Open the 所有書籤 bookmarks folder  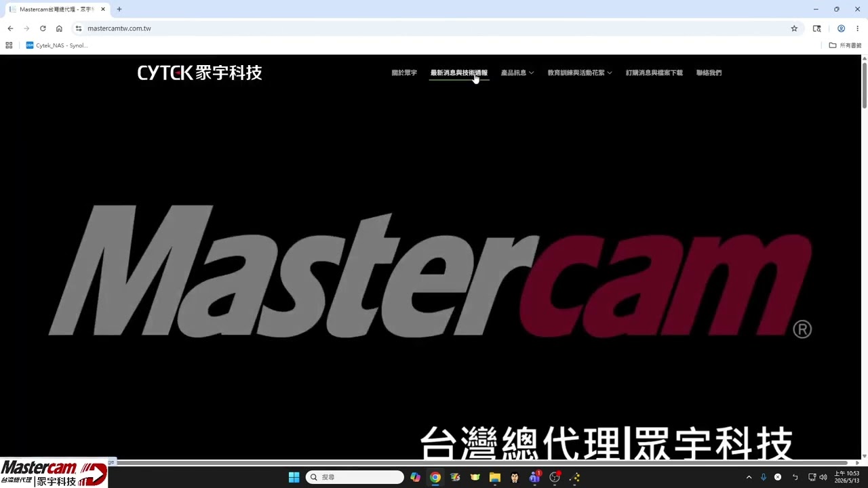[845, 45]
